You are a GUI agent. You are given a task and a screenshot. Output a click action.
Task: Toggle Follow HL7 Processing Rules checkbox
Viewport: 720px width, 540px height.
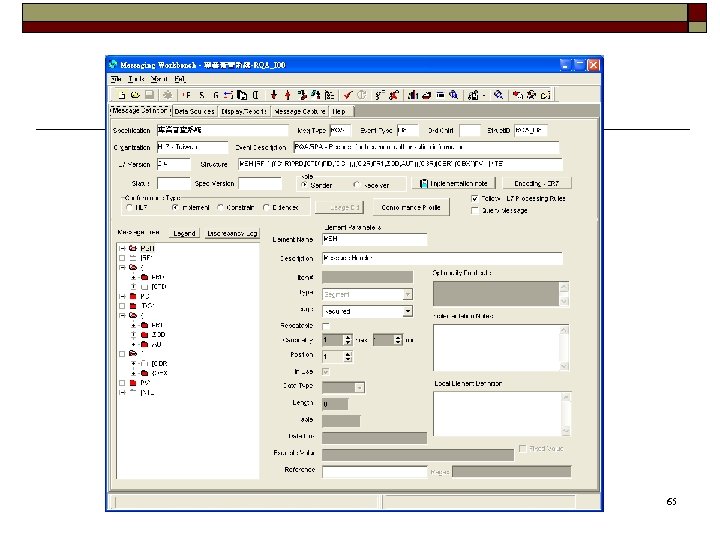[475, 198]
